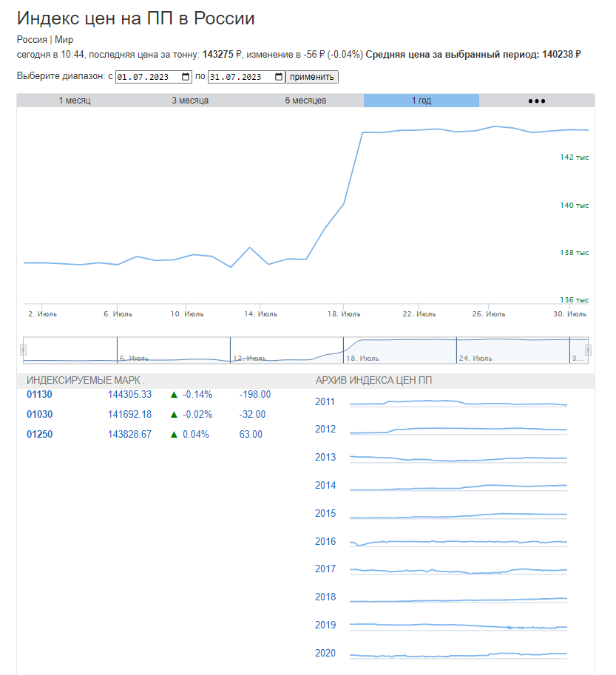Click the 18. Июль axis label on main chart
The height and width of the screenshot is (675, 616).
click(344, 314)
